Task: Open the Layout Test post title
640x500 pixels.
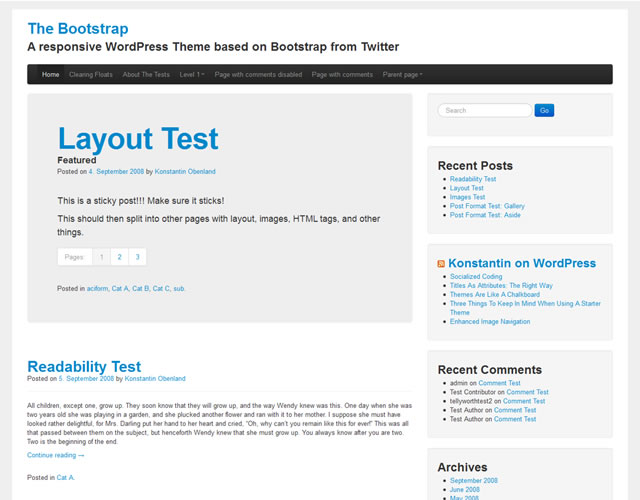Action: click(x=138, y=138)
